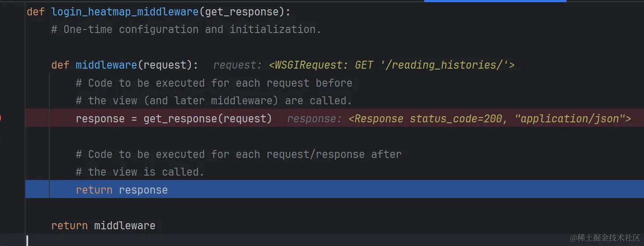Click the login_heatmap_middleware function name
Viewport: 644px width, 246px height.
point(125,12)
